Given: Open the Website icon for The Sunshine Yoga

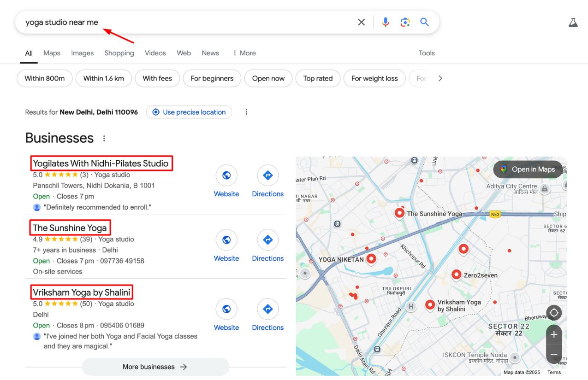Looking at the screenshot, I should (226, 240).
